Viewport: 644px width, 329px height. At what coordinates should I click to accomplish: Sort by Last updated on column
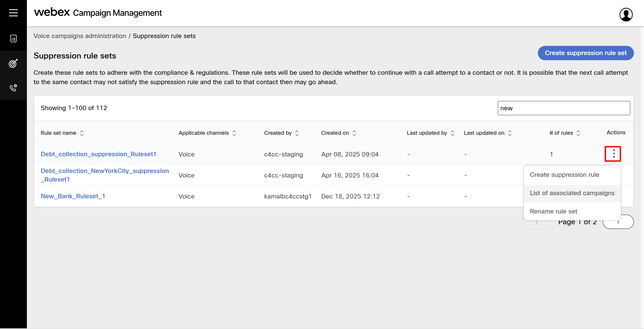(510, 133)
